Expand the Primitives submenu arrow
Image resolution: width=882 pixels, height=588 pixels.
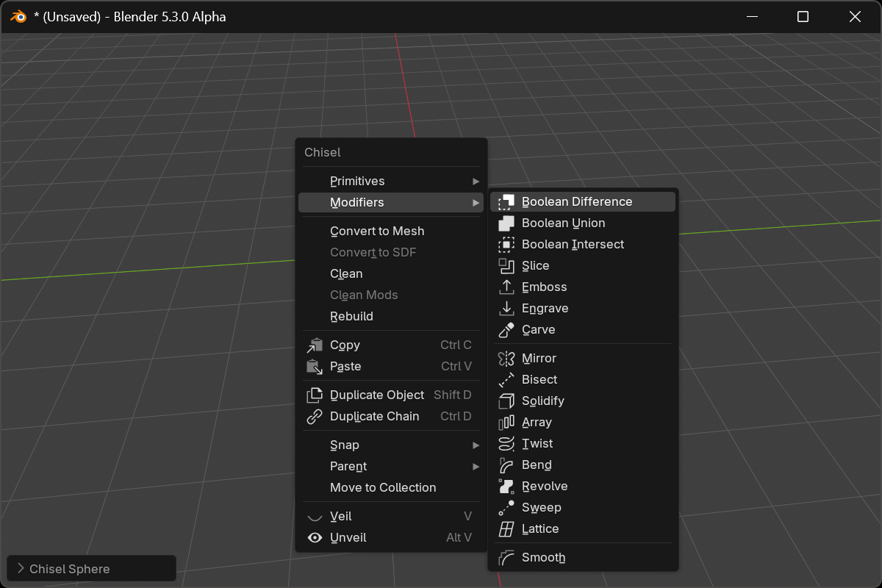coord(476,182)
